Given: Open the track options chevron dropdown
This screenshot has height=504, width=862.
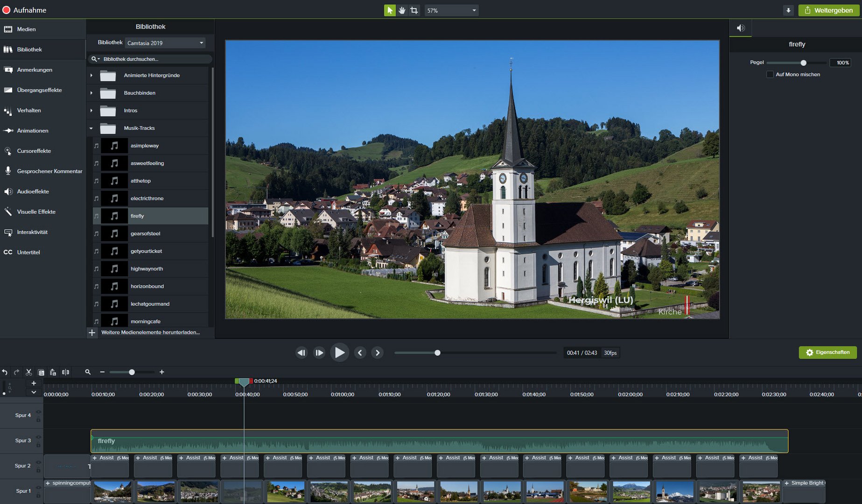Looking at the screenshot, I should click(x=34, y=392).
